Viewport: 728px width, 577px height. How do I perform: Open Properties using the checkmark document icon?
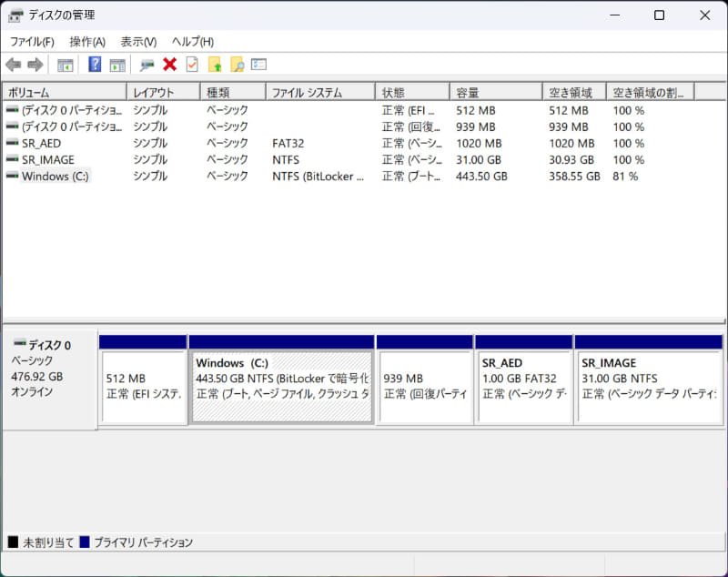click(192, 64)
